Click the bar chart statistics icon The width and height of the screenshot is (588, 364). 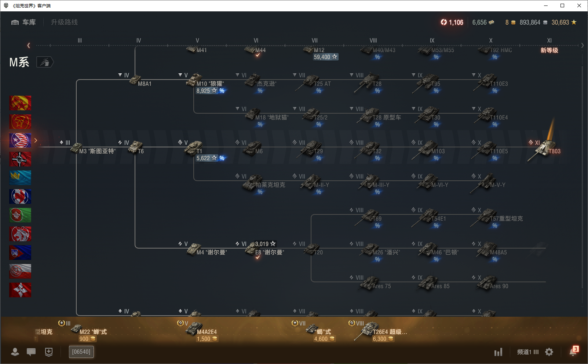(x=498, y=352)
